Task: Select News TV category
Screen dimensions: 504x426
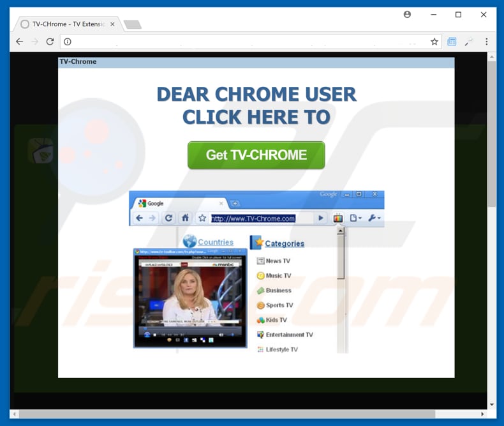Action: [278, 261]
